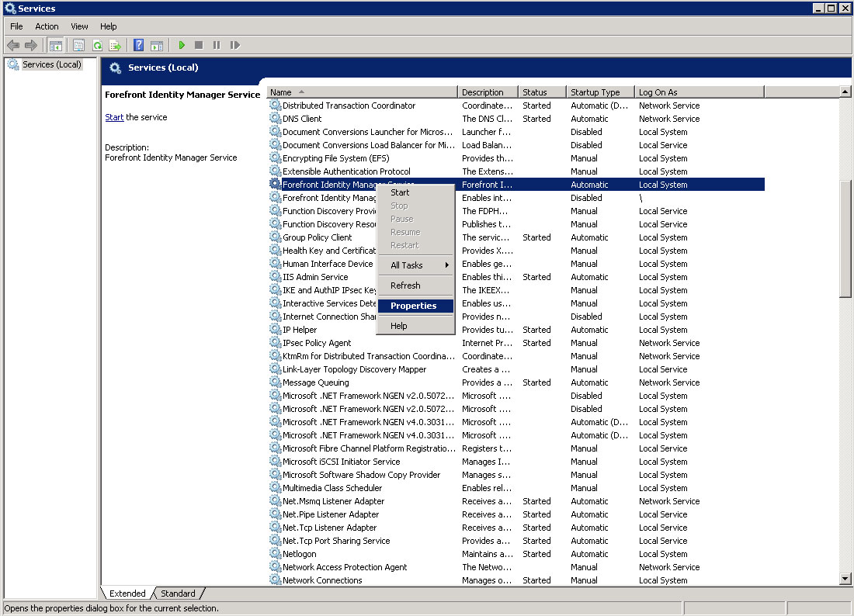854x616 pixels.
Task: Choose Refresh in the context menu
Action: pos(415,286)
